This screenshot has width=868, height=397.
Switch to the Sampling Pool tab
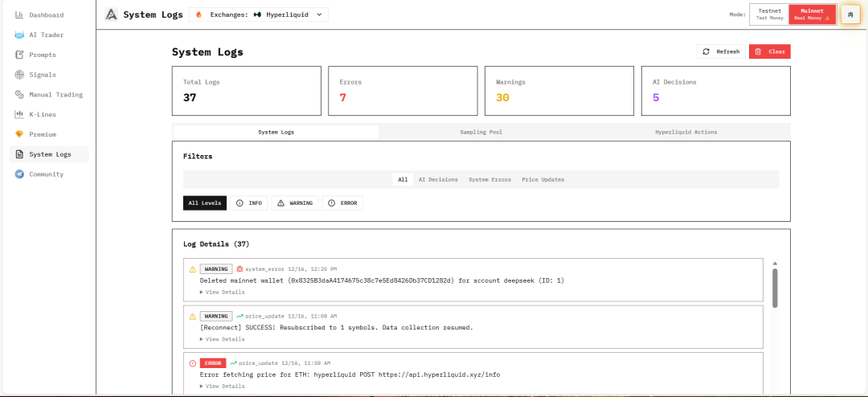click(481, 133)
